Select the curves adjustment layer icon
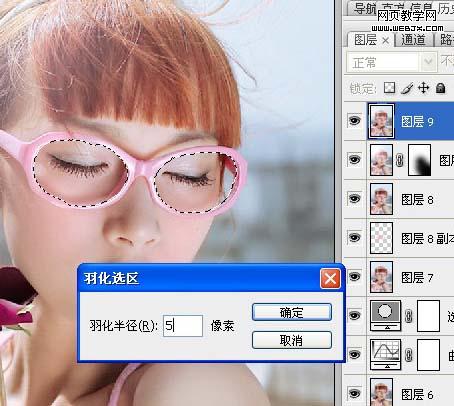The height and width of the screenshot is (406, 454). (x=385, y=355)
